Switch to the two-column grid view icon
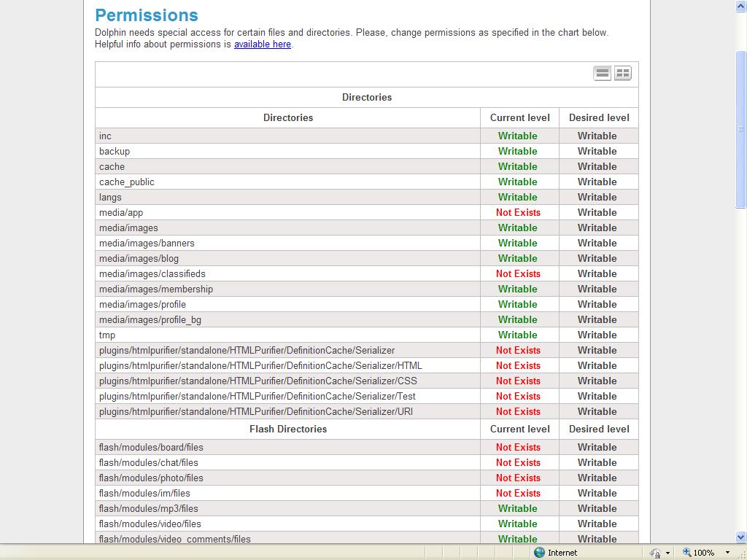The image size is (747, 560). 622,73
